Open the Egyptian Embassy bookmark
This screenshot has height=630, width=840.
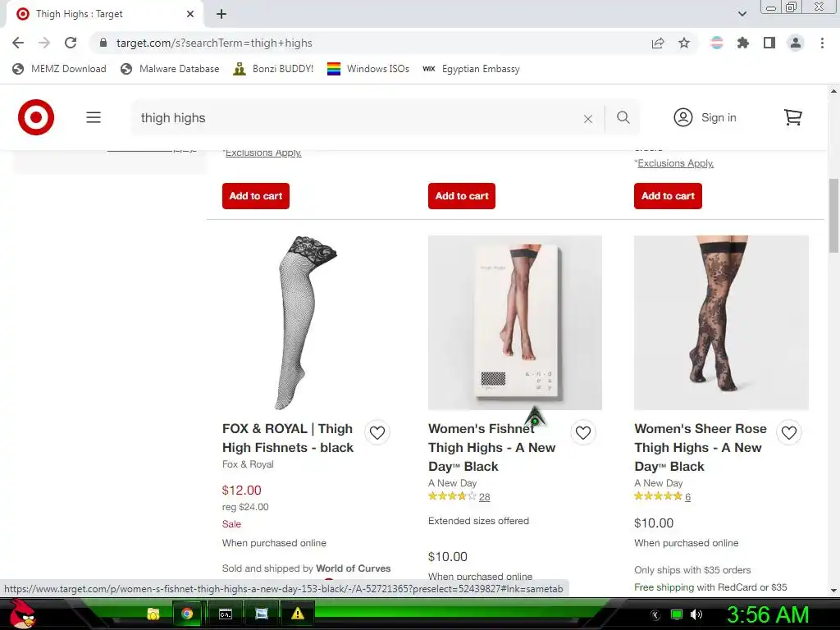coord(472,69)
